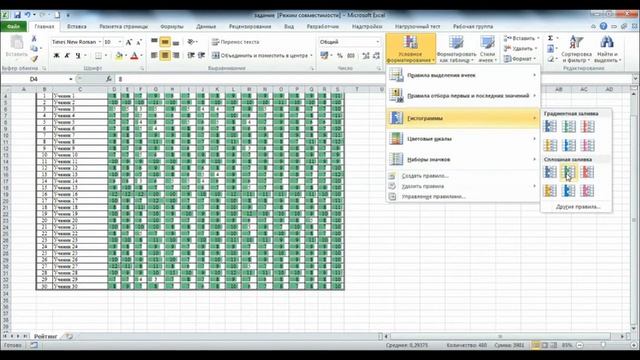Apply the red font color A

pyautogui.click(x=134, y=56)
